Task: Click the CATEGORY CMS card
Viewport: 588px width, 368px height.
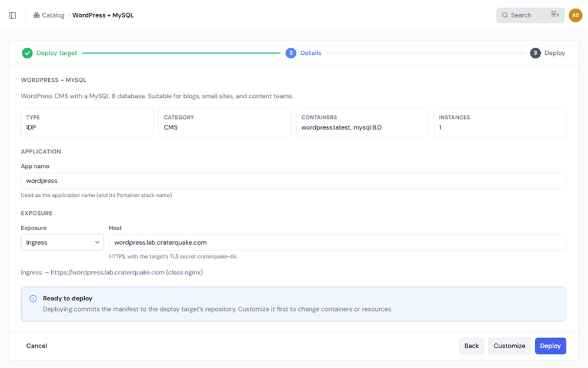Action: 225,122
